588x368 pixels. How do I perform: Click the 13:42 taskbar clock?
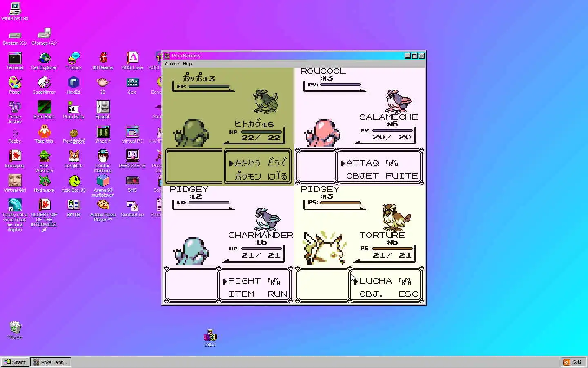(577, 362)
